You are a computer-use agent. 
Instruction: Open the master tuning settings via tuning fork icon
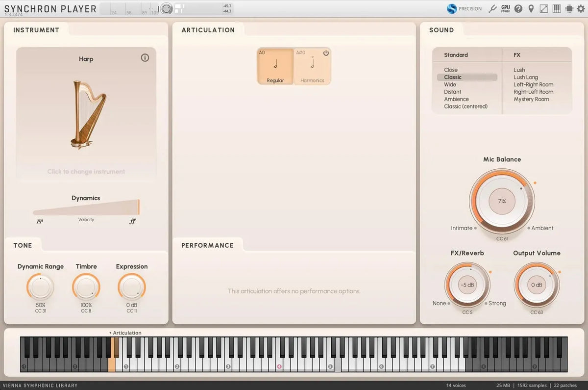click(x=492, y=8)
